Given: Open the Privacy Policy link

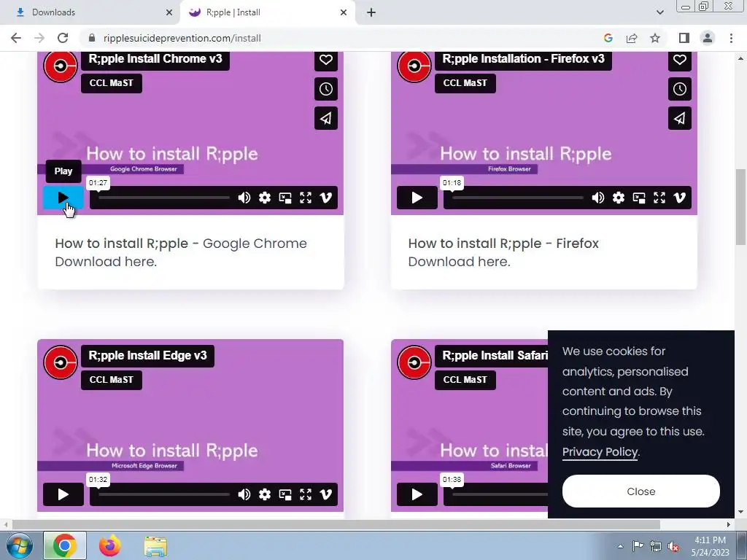Looking at the screenshot, I should pyautogui.click(x=600, y=452).
